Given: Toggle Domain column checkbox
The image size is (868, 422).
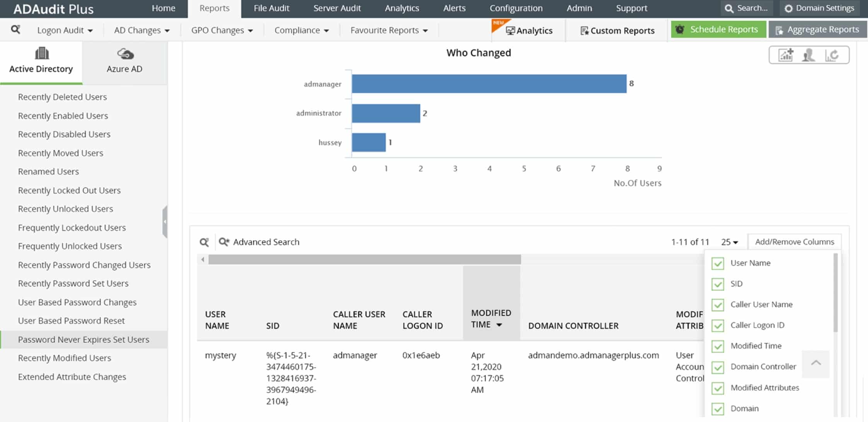Looking at the screenshot, I should [718, 408].
